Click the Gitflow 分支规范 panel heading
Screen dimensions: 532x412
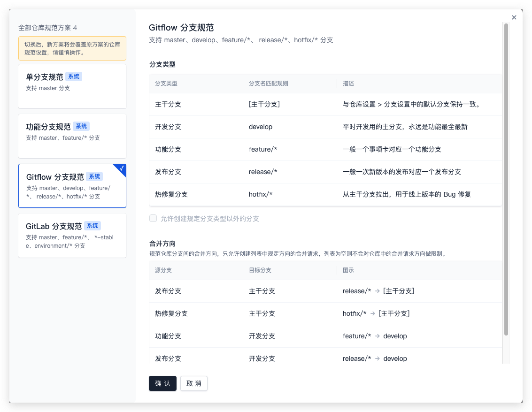coord(181,28)
